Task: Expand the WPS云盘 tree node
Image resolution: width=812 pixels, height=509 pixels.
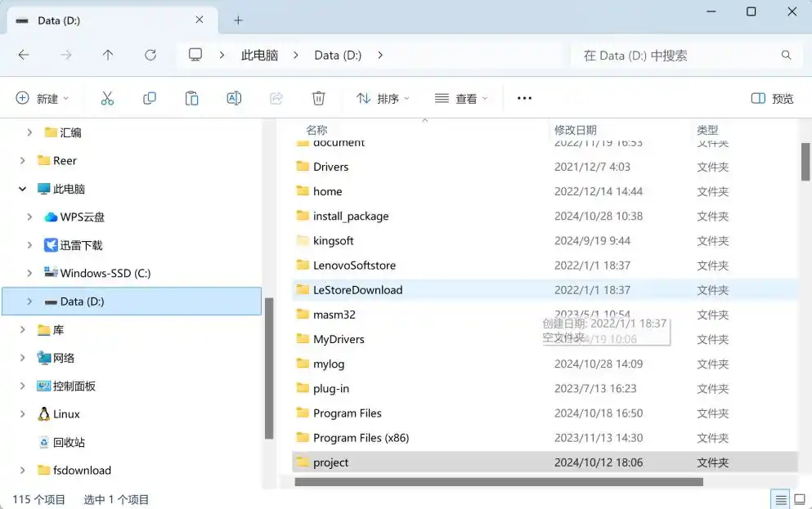Action: tap(29, 217)
